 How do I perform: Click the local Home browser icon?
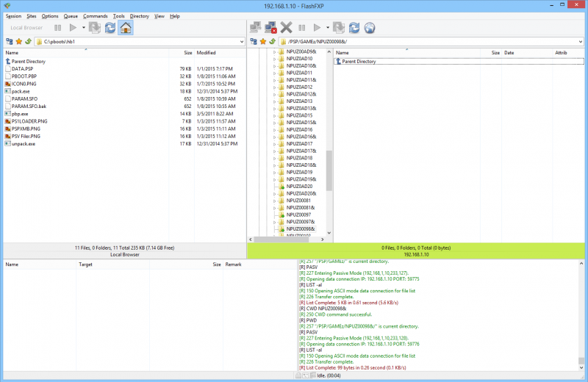(126, 28)
